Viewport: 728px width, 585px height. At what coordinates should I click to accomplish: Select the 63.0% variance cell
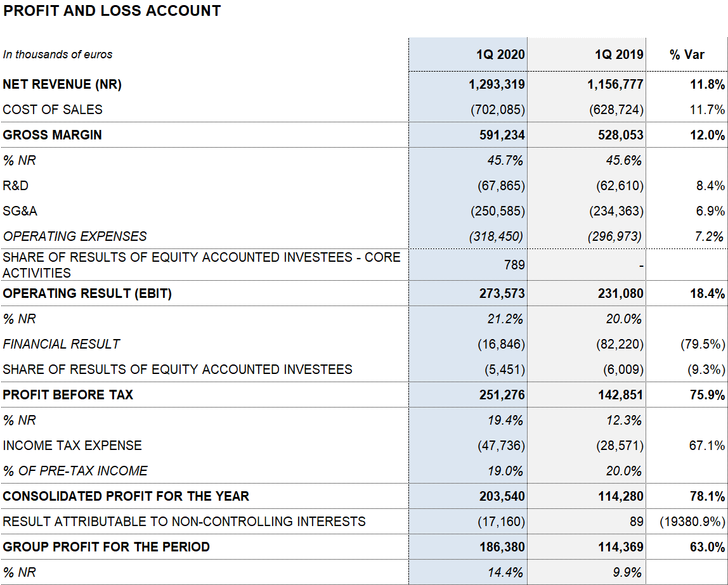click(x=707, y=547)
